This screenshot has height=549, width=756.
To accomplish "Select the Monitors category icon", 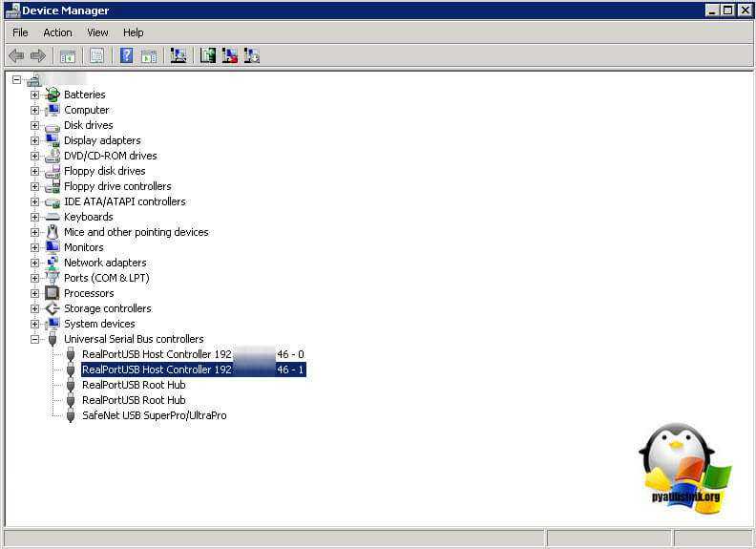I will 52,247.
